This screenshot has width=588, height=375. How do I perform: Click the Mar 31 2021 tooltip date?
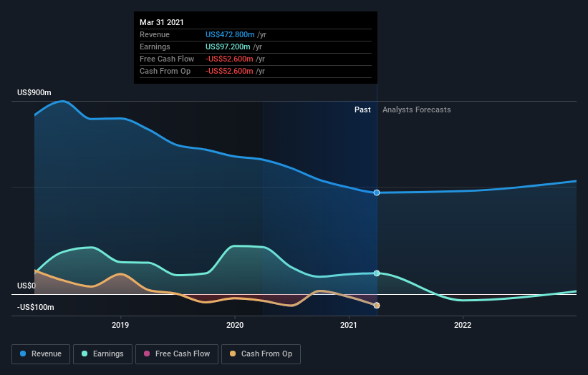[x=162, y=22]
